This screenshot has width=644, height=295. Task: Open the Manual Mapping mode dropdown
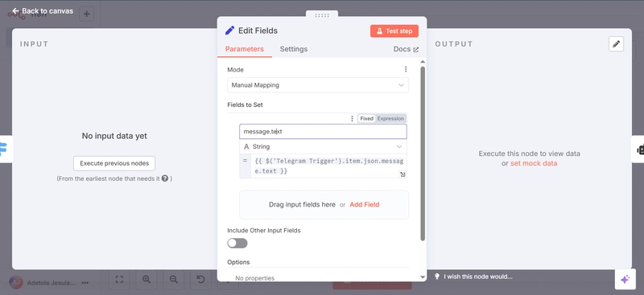(x=318, y=85)
